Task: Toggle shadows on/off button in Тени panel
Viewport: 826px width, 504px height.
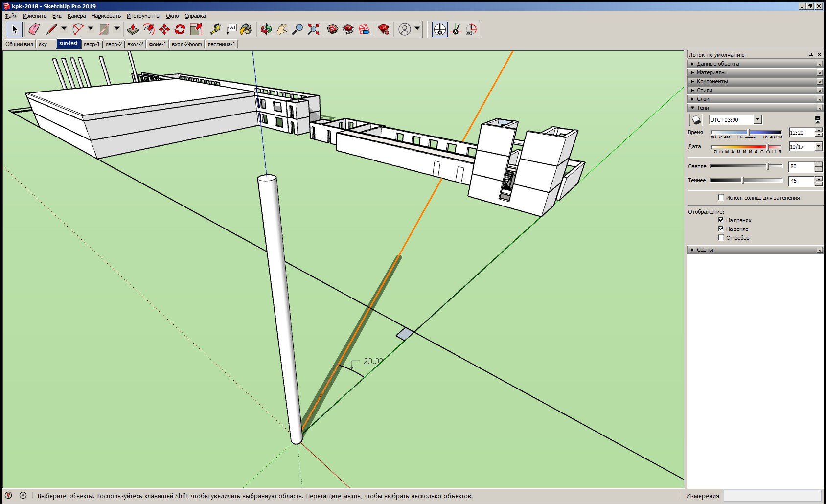Action: [696, 120]
